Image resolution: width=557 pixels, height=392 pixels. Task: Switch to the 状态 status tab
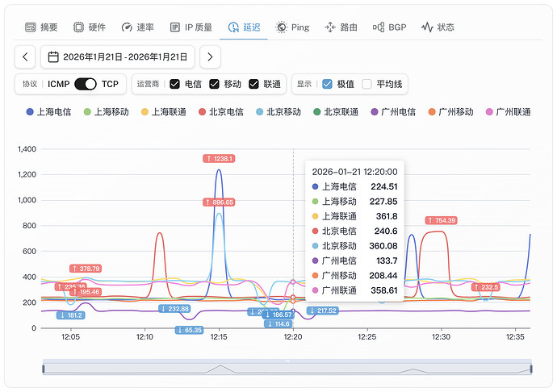[x=438, y=27]
